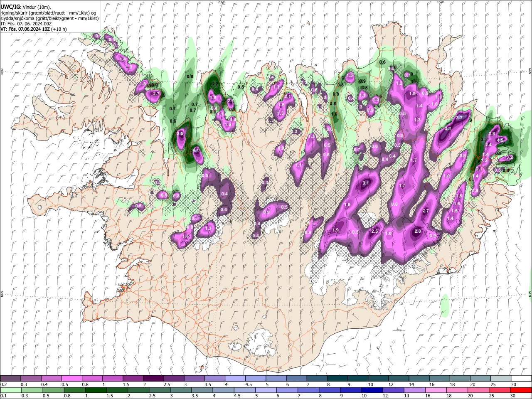Pick the white top-row swatch at 30
Viewport: 532px width, 399px height.
(521, 379)
